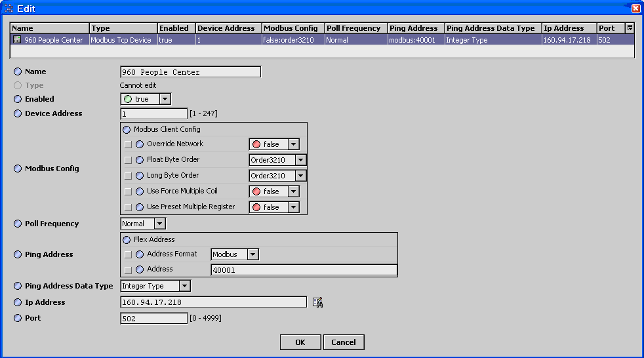The image size is (644, 358).
Task: Click the circle icon beside Poll Frequency
Action: tap(18, 224)
